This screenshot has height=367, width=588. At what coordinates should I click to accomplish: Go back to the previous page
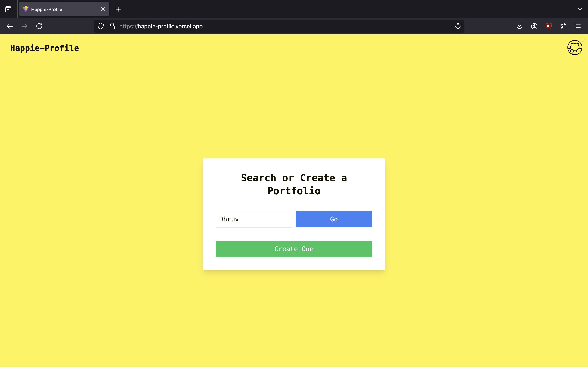pyautogui.click(x=10, y=26)
